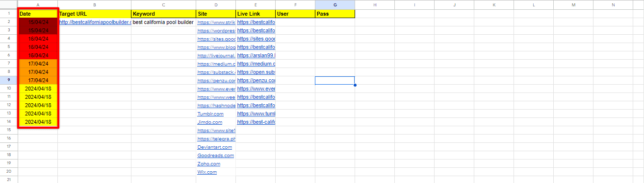Open the Wix.com site link
Image resolution: width=644 pixels, height=183 pixels.
point(207,172)
